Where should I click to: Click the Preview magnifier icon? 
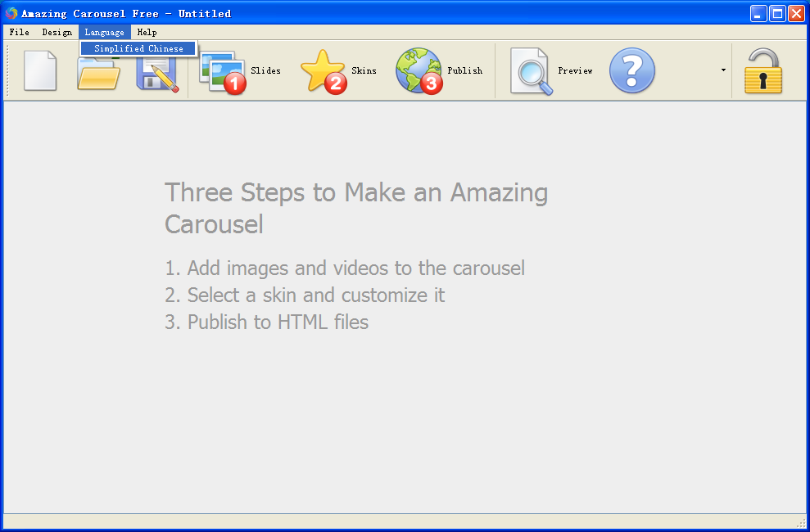point(531,71)
